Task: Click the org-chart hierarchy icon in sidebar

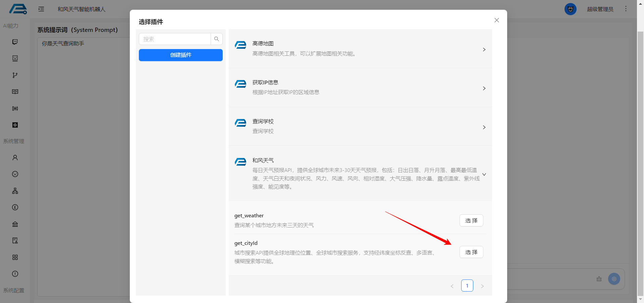Action: coord(15,191)
